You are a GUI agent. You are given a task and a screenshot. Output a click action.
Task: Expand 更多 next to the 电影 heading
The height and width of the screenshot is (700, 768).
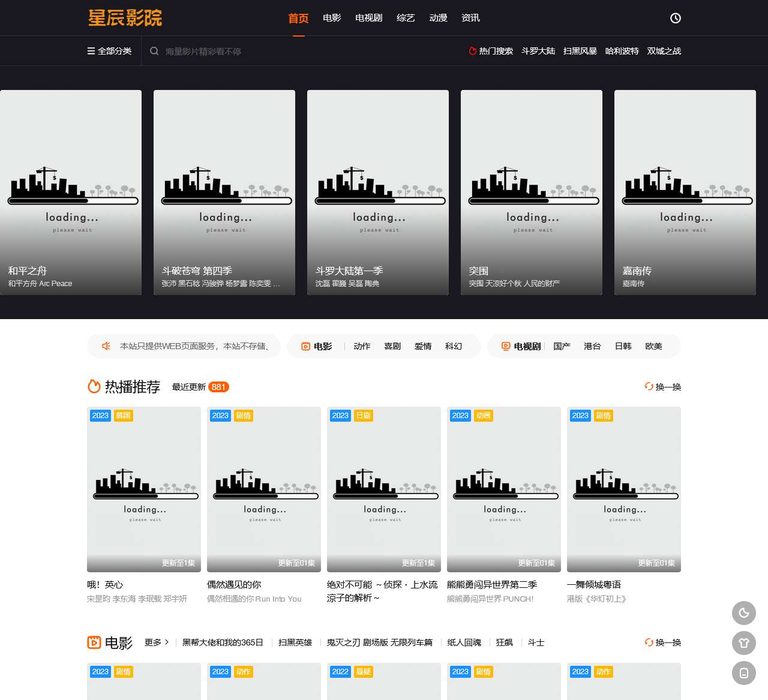(157, 642)
